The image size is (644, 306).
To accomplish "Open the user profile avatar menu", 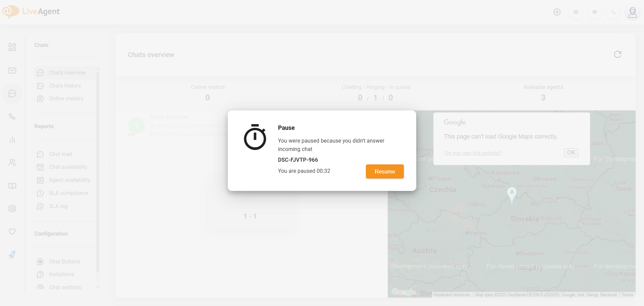I will coord(632,12).
